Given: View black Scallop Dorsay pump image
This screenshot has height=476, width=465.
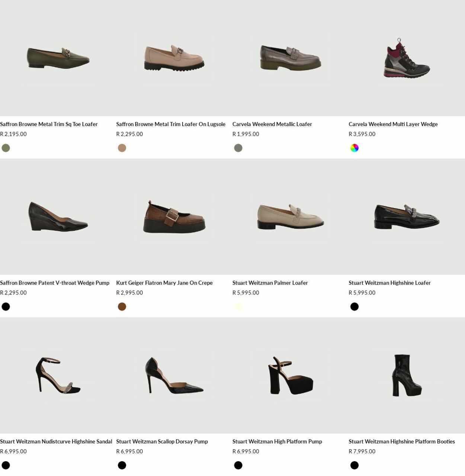Looking at the screenshot, I should point(174,376).
